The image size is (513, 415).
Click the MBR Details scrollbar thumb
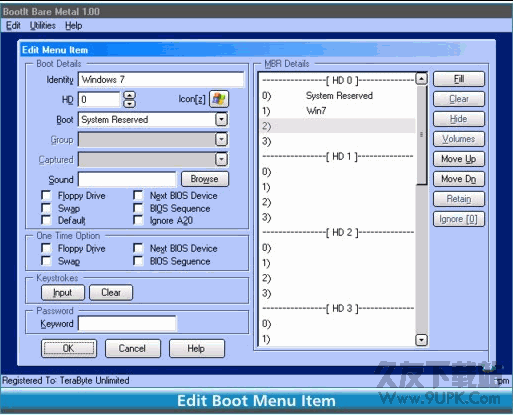(422, 135)
